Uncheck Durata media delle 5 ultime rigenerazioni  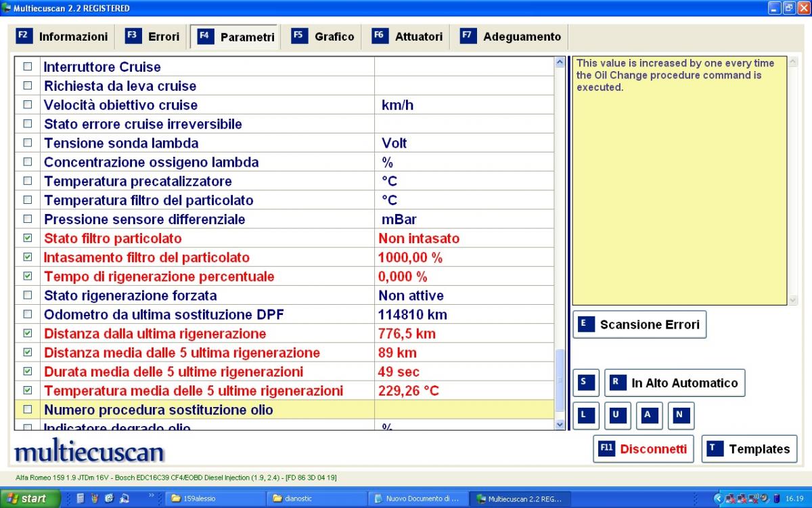(28, 371)
